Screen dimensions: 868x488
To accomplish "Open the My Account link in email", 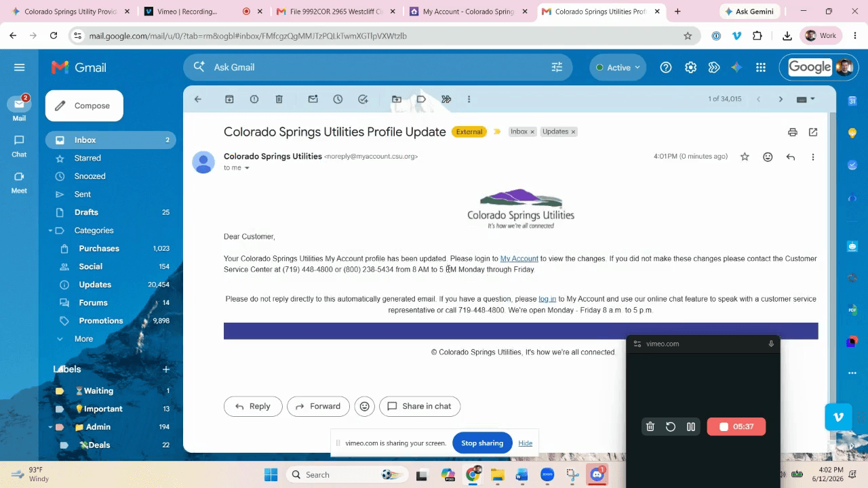I will point(519,258).
